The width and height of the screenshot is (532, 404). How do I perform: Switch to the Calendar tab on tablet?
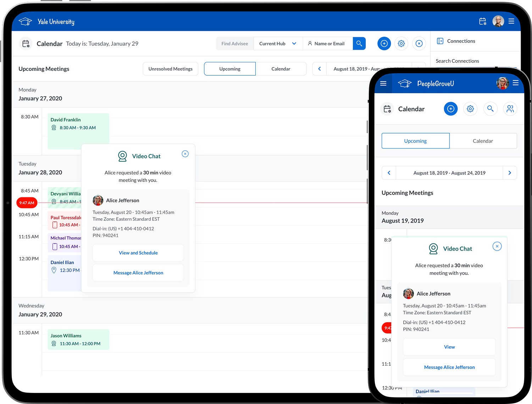pos(281,69)
